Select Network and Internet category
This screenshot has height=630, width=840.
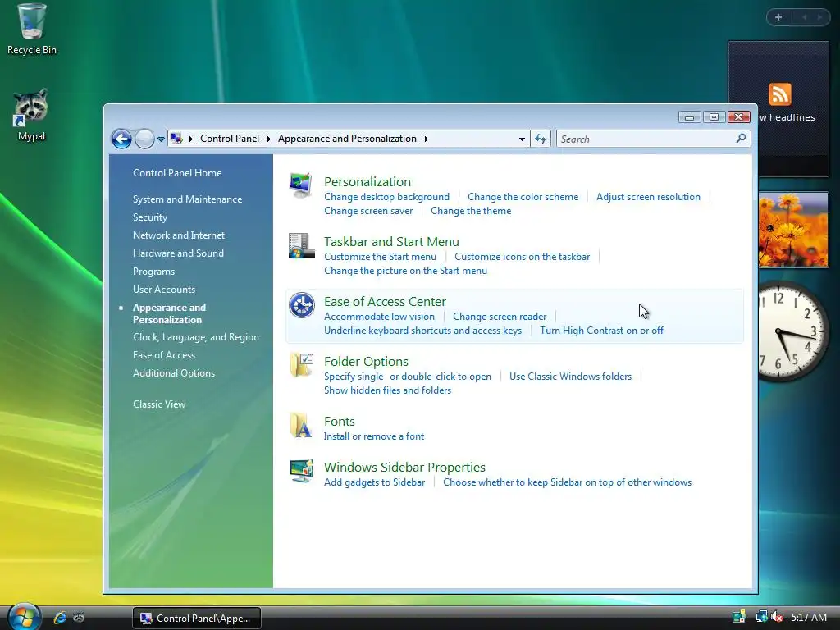178,235
